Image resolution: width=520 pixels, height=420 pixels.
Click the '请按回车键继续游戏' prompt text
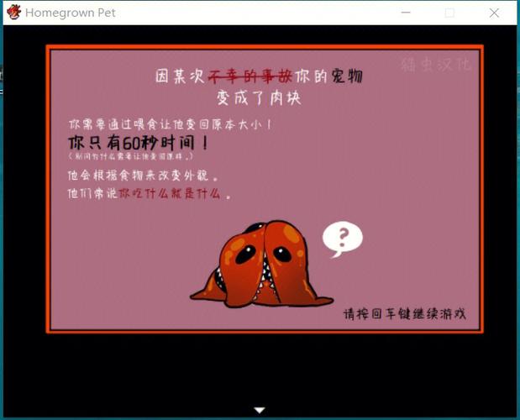click(405, 313)
